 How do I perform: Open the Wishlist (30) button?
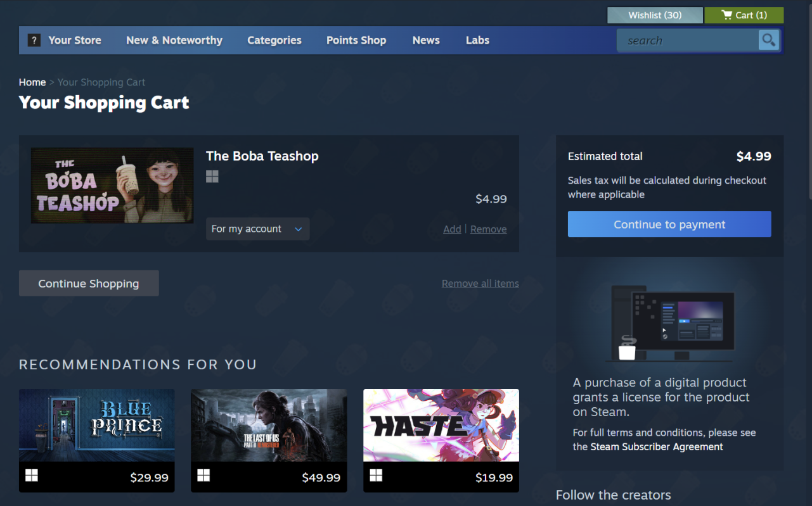click(655, 15)
